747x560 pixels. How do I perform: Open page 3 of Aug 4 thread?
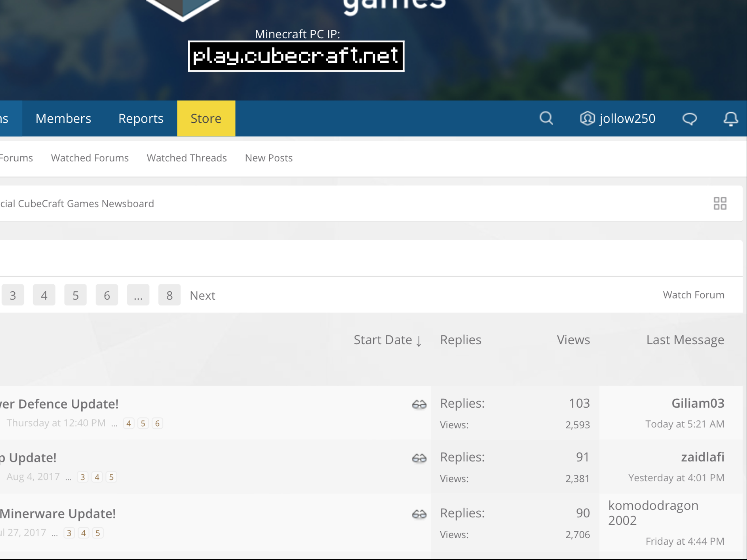[x=83, y=477]
